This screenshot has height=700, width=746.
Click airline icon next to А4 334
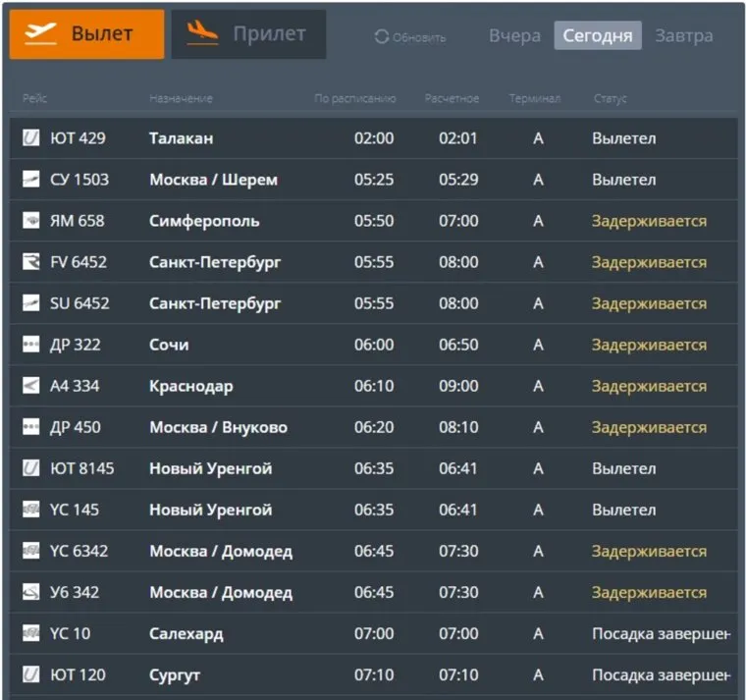31,386
